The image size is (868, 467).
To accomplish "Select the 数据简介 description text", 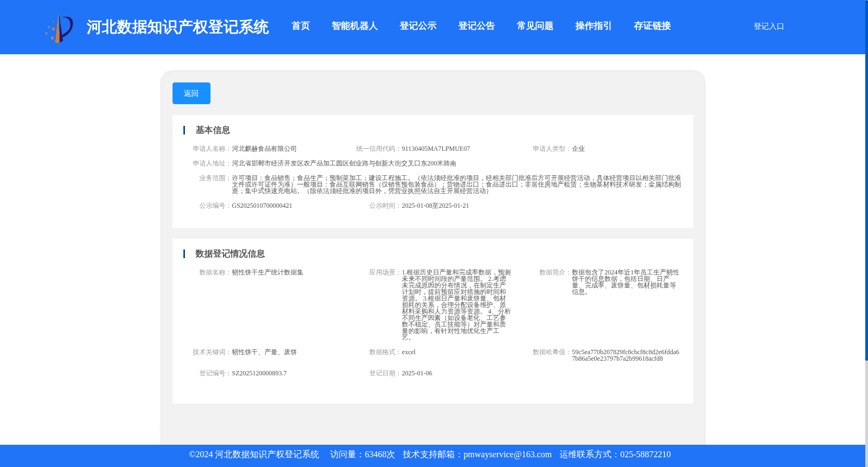I will [x=626, y=282].
